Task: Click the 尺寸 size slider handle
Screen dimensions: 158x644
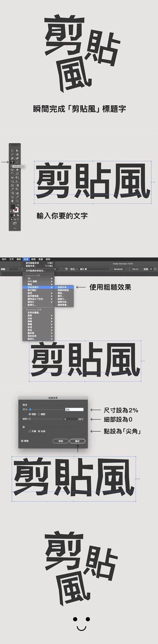Action: click(30, 410)
